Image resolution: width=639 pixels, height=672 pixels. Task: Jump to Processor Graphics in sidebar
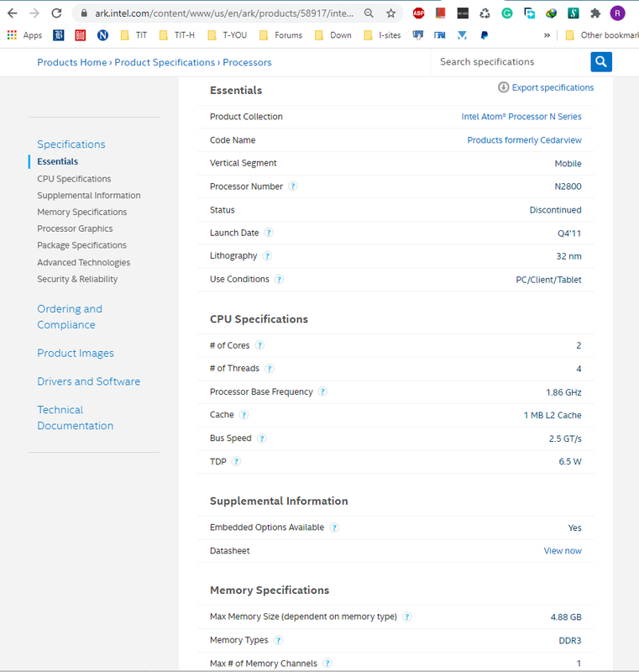click(x=75, y=228)
